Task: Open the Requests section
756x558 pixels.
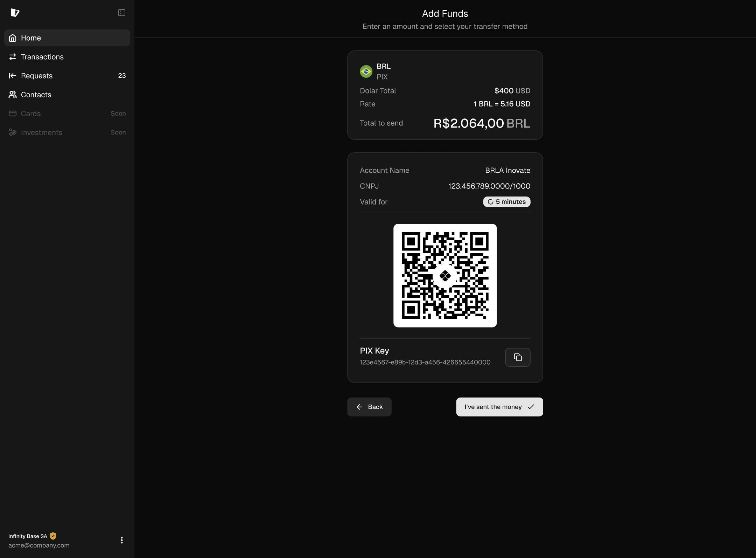Action: tap(67, 76)
